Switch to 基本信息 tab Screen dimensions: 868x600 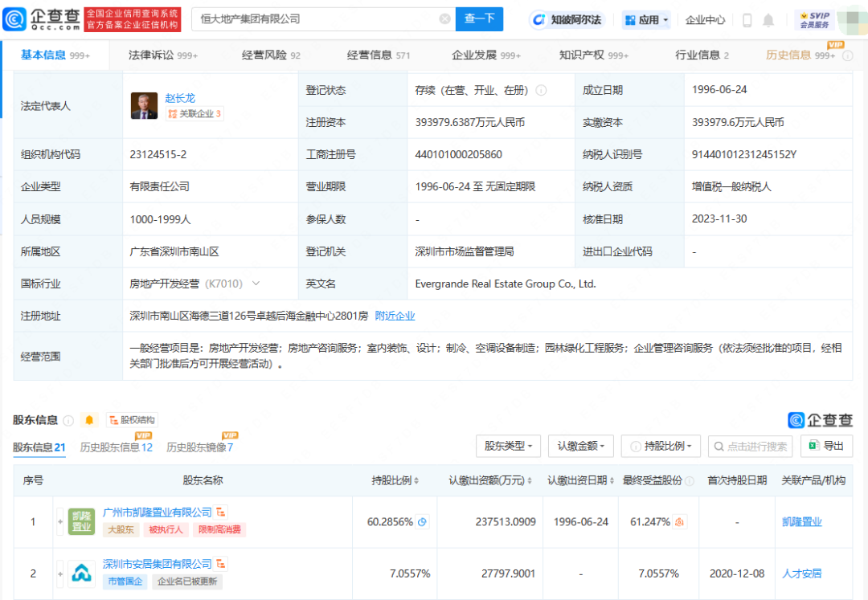[55, 55]
